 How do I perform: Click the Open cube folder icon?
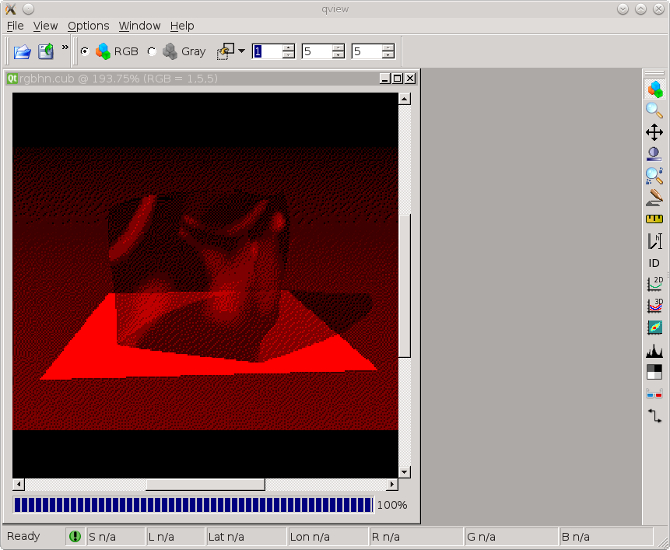(21, 51)
